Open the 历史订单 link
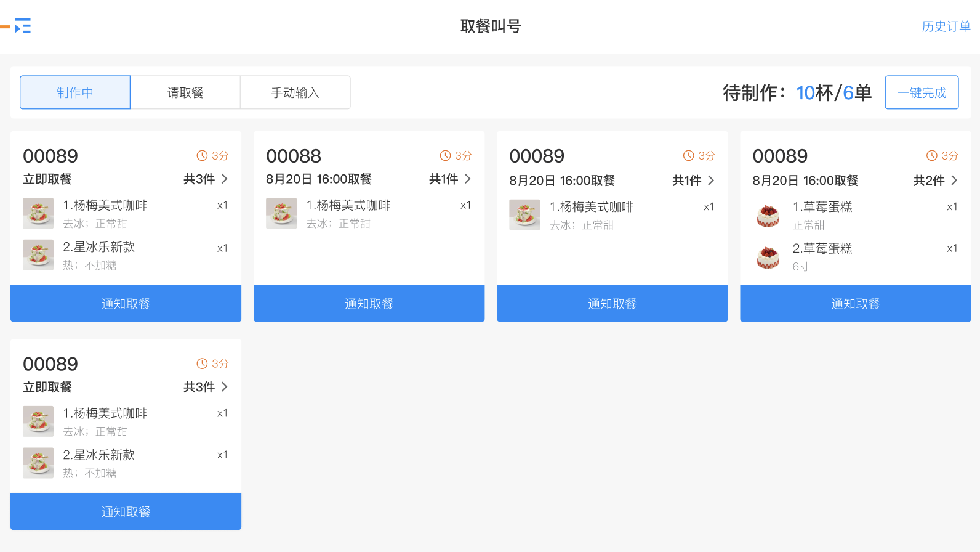This screenshot has height=552, width=980. click(946, 26)
